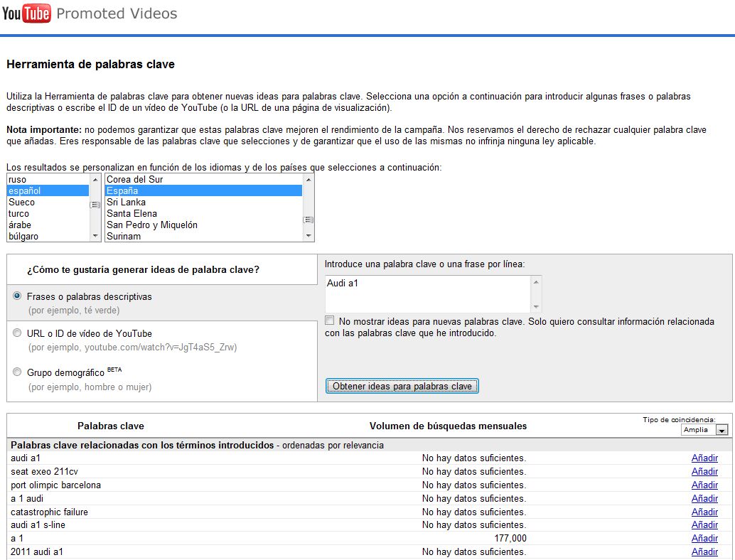Click the language list scrollbar thumb

[x=95, y=205]
